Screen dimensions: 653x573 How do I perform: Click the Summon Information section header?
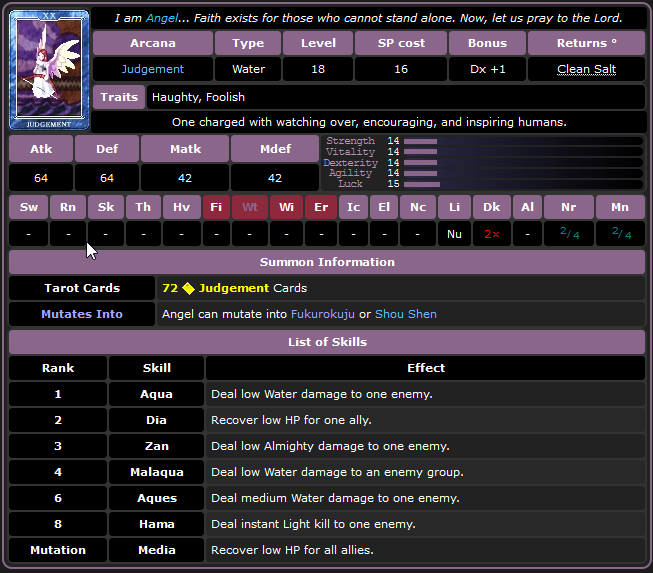327,262
